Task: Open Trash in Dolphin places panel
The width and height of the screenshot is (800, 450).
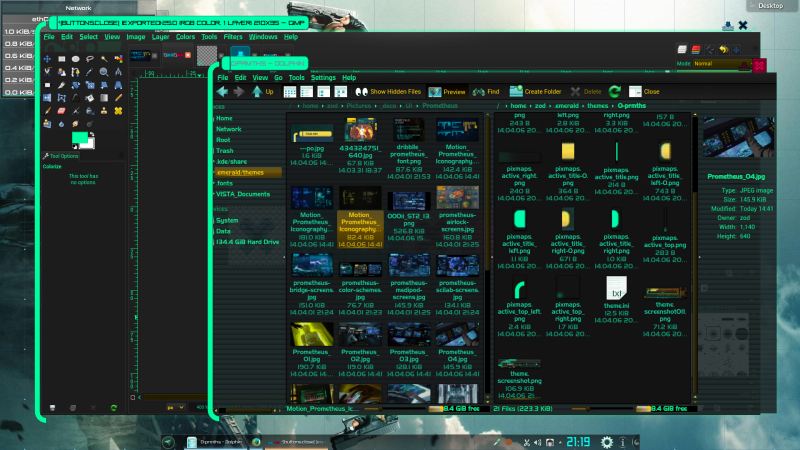Action: (224, 151)
